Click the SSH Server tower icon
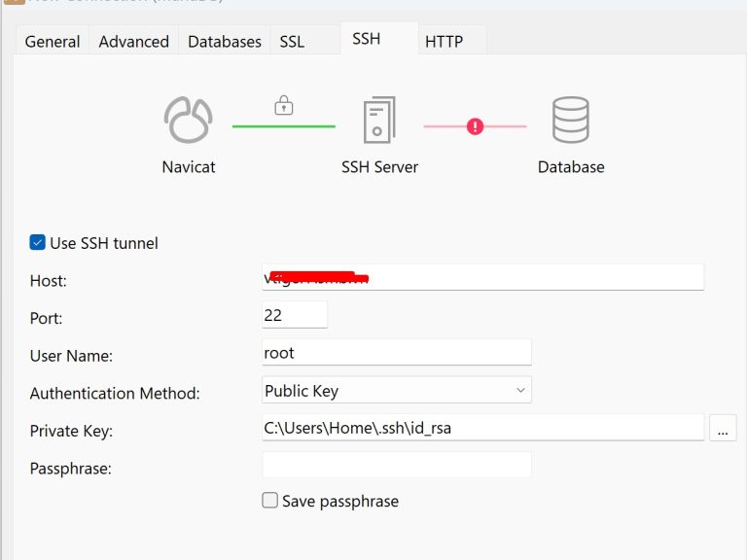Screen dimensions: 747x560 coord(379,120)
